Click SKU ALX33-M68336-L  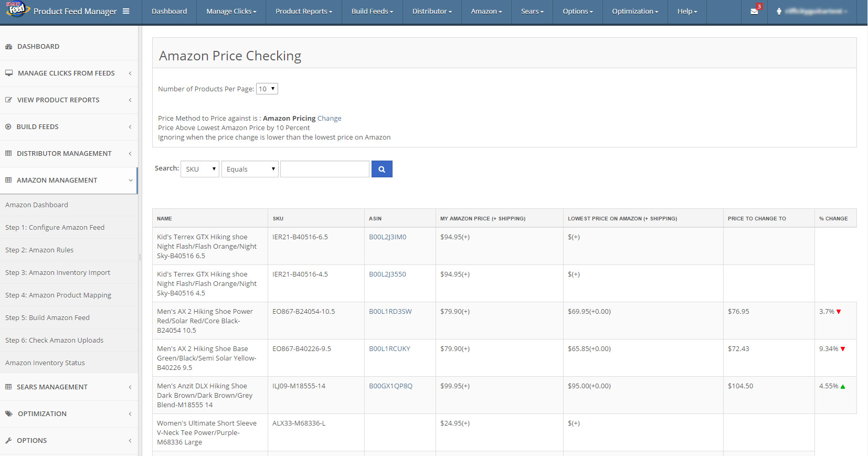pos(299,423)
